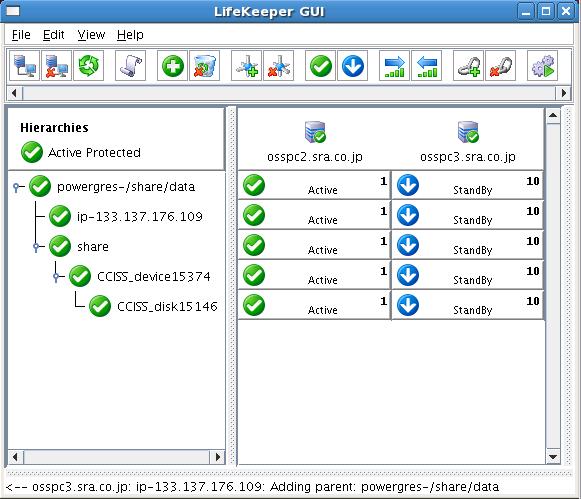This screenshot has width=581, height=499.
Task: Click StandBy icon in powergres row
Action: 408,185
